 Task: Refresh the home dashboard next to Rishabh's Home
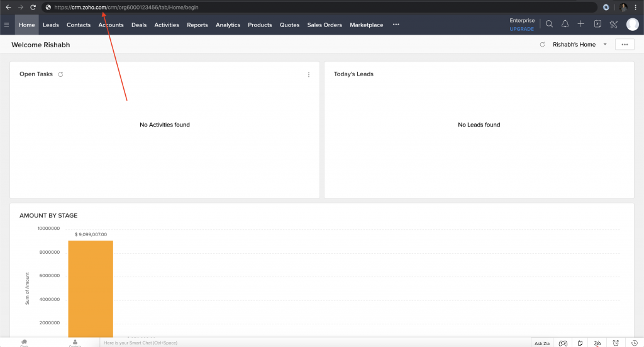click(542, 45)
